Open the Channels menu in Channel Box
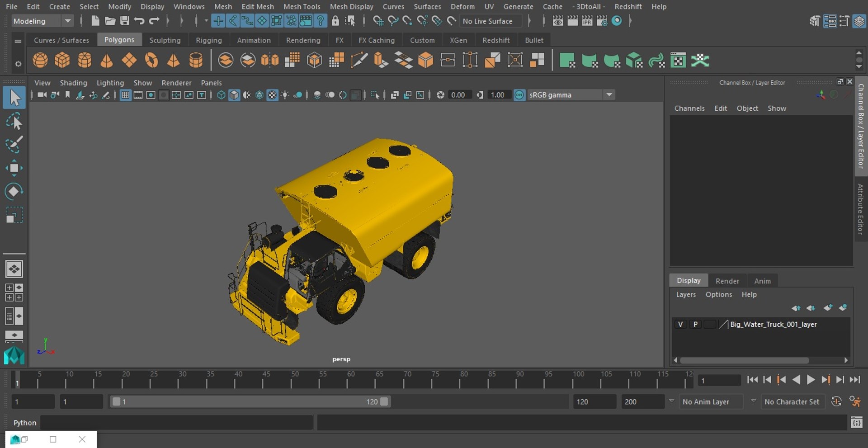Image resolution: width=868 pixels, height=448 pixels. point(689,108)
